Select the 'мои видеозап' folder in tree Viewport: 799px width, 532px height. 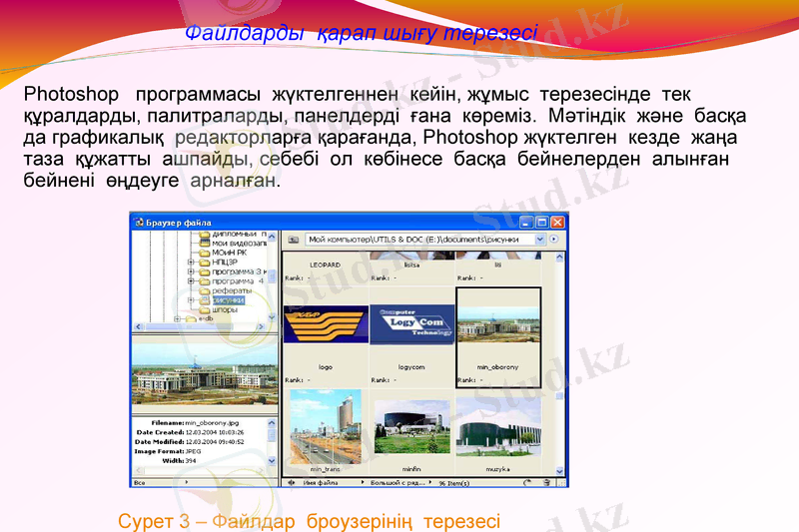click(x=233, y=244)
